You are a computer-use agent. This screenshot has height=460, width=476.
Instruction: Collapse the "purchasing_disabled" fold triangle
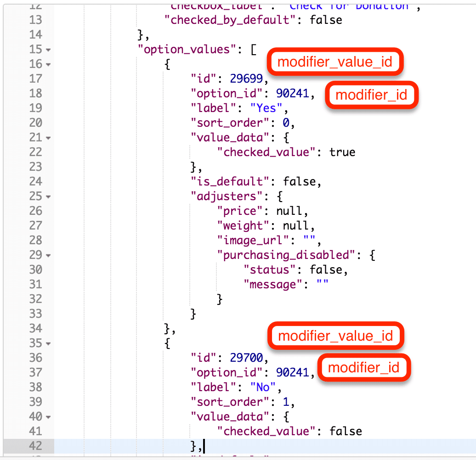pos(48,255)
